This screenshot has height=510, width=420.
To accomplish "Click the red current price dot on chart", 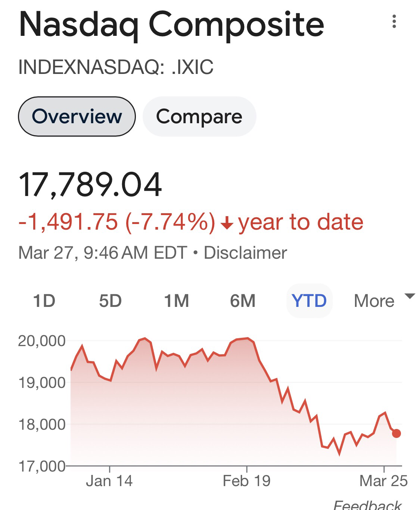I will pyautogui.click(x=396, y=433).
